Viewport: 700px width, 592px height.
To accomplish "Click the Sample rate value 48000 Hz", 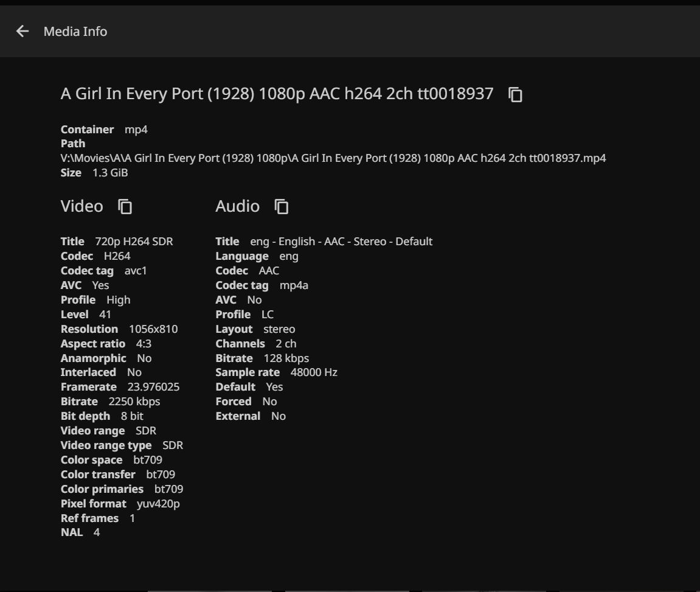I will pos(314,372).
